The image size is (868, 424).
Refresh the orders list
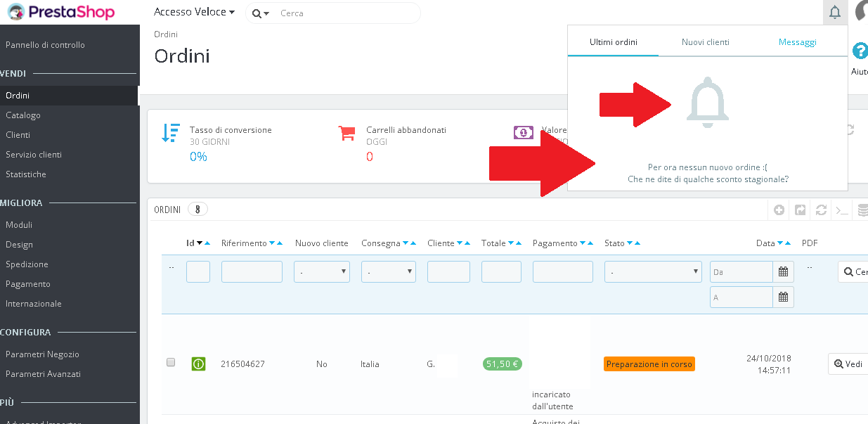click(x=820, y=210)
